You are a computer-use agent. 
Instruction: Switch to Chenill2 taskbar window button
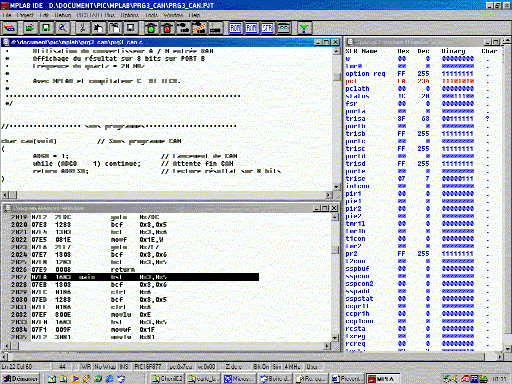pos(167,379)
